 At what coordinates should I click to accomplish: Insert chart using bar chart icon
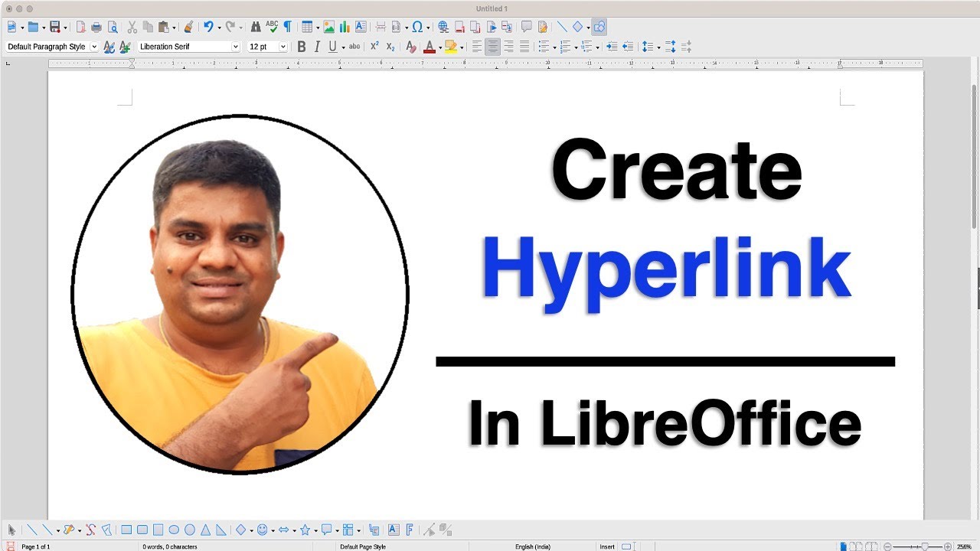[345, 27]
